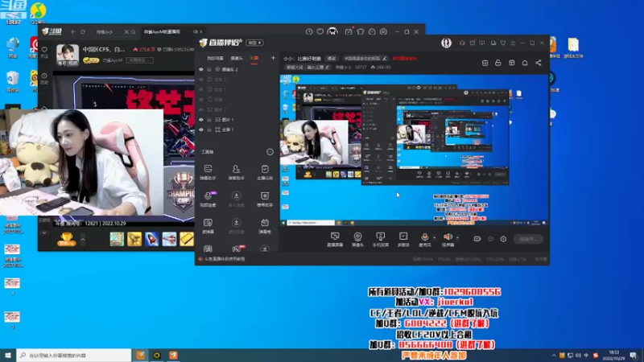Open 虚拟形象 download tool
644x362 pixels.
click(x=236, y=225)
